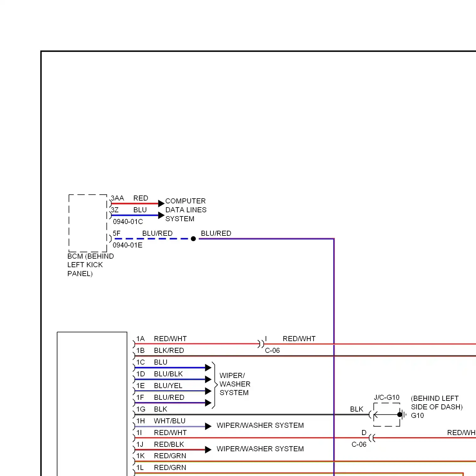Click the bracketed WIPER/ WASHER SYSTEM text

235,384
